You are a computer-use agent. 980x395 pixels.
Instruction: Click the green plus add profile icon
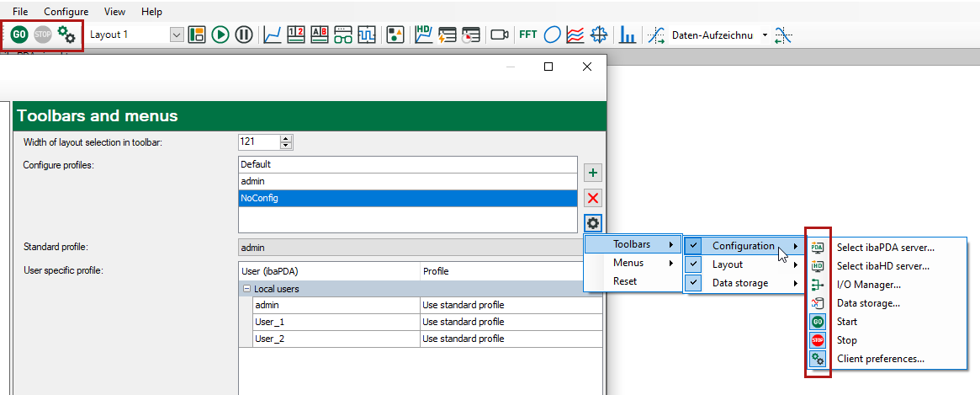click(593, 173)
